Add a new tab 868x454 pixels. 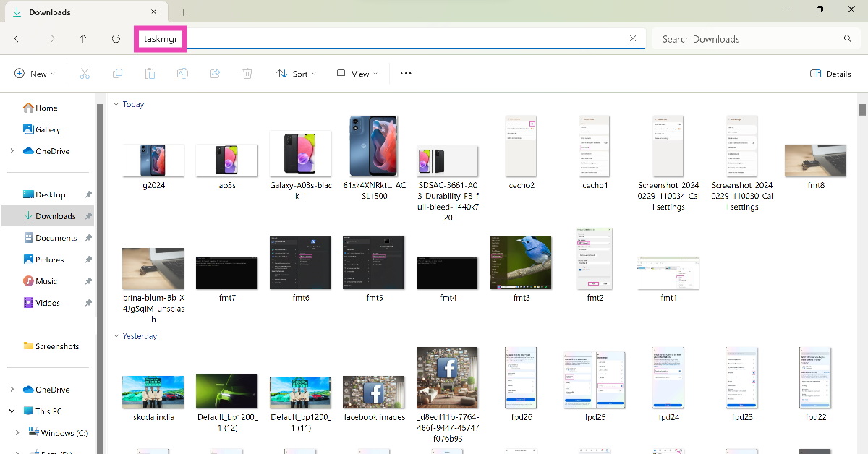(183, 12)
